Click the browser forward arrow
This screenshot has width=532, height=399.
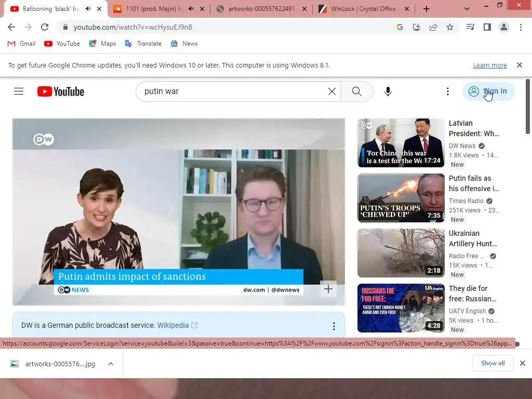28,27
